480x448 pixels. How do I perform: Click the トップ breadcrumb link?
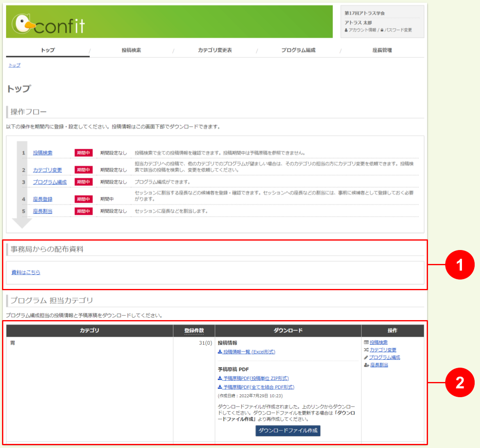click(14, 65)
